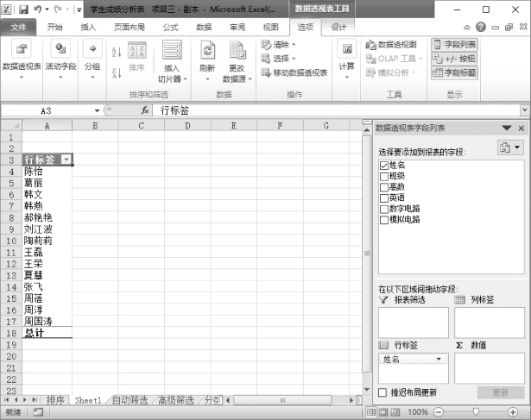Check the 班级 field checkbox
Image resolution: width=531 pixels, height=420 pixels.
pos(383,177)
